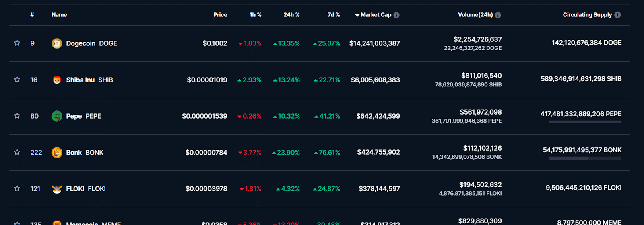Image resolution: width=644 pixels, height=225 pixels.
Task: Click volume 78,620,036,874,890 SHIB
Action: pyautogui.click(x=468, y=85)
